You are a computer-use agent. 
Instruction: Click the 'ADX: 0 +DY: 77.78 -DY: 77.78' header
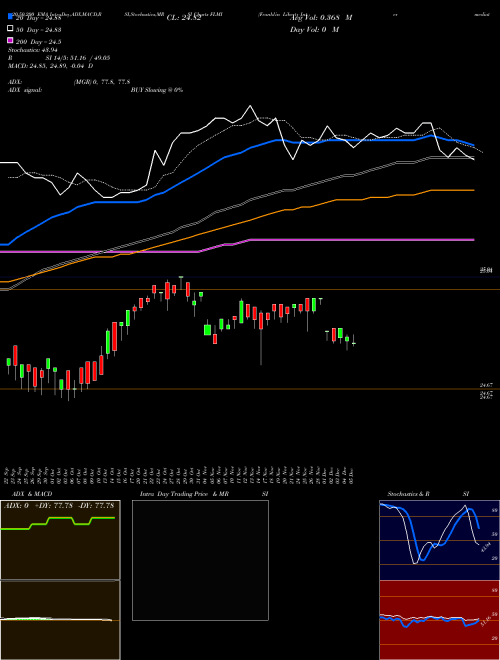coord(59,506)
